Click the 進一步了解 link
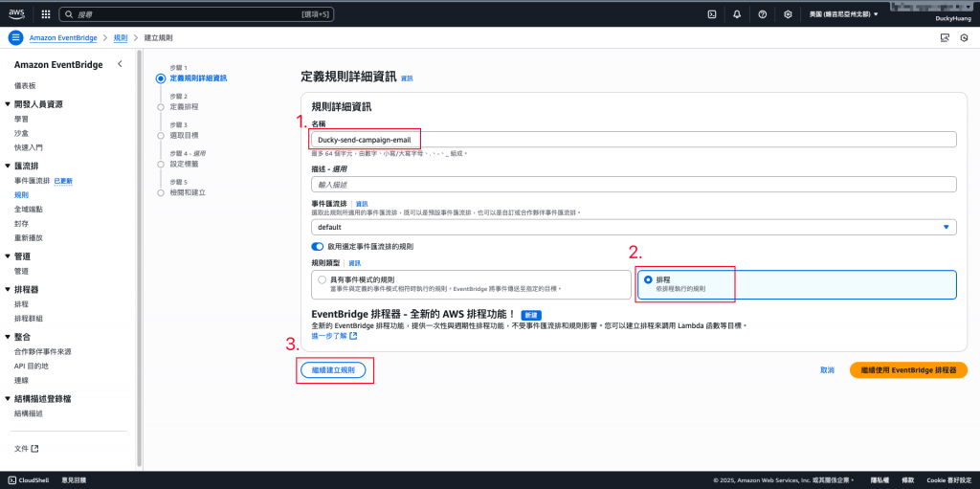The image size is (980, 489). (x=329, y=336)
